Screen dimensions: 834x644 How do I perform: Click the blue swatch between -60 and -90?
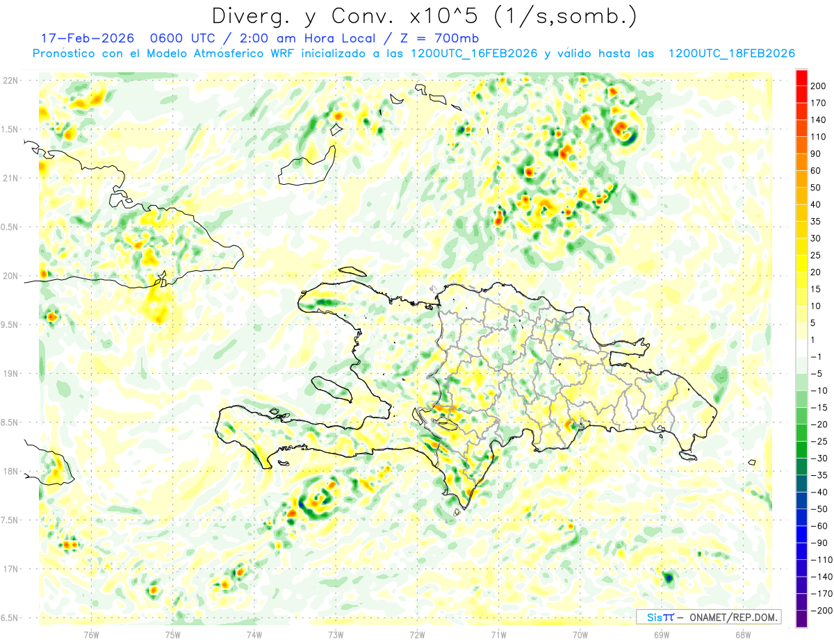click(x=801, y=534)
